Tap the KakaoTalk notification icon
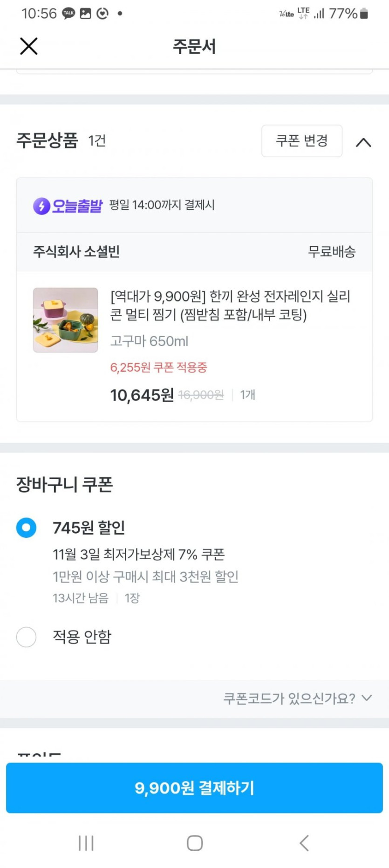This screenshot has width=389, height=868. coord(68,14)
